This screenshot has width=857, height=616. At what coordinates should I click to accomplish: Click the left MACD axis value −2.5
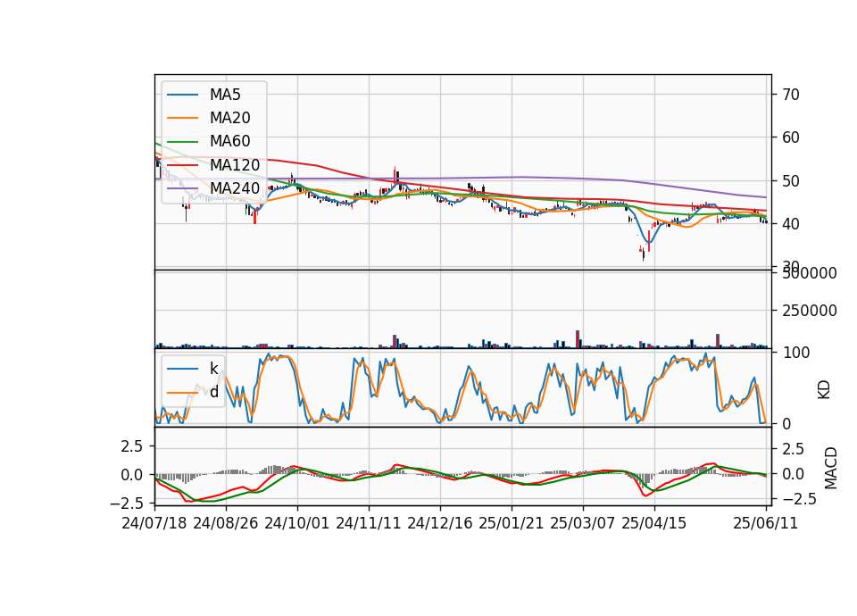(x=127, y=503)
